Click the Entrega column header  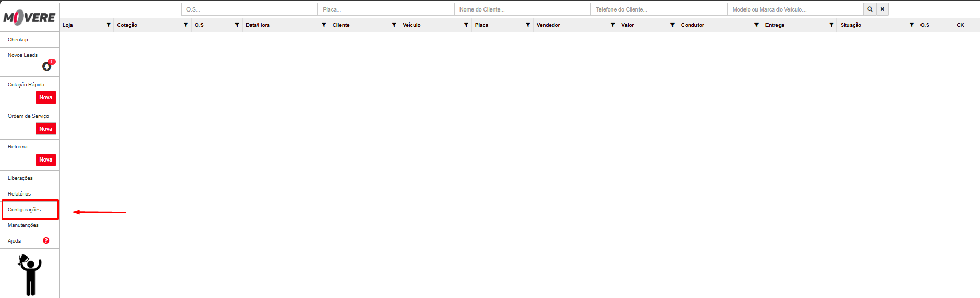pyautogui.click(x=775, y=25)
